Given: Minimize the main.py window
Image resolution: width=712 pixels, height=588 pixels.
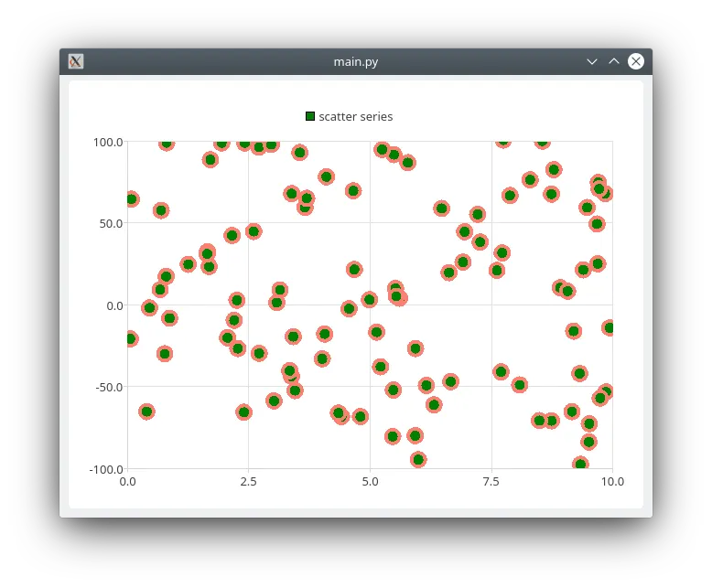Looking at the screenshot, I should (592, 61).
